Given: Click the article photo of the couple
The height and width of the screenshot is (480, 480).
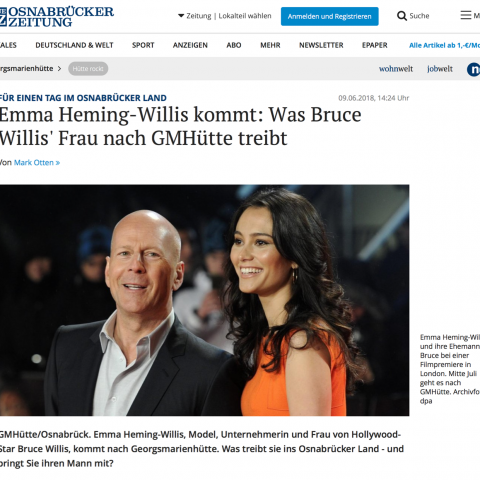Looking at the screenshot, I should pos(204,300).
